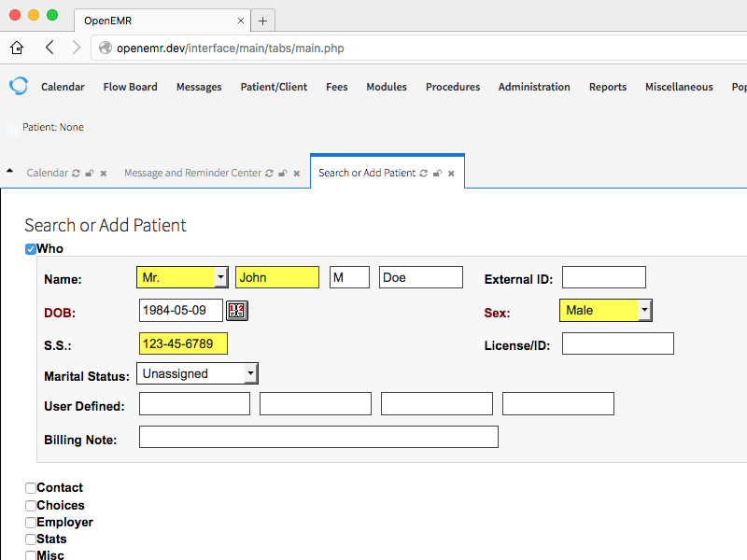Open the Mr. title dropdown

pyautogui.click(x=183, y=277)
